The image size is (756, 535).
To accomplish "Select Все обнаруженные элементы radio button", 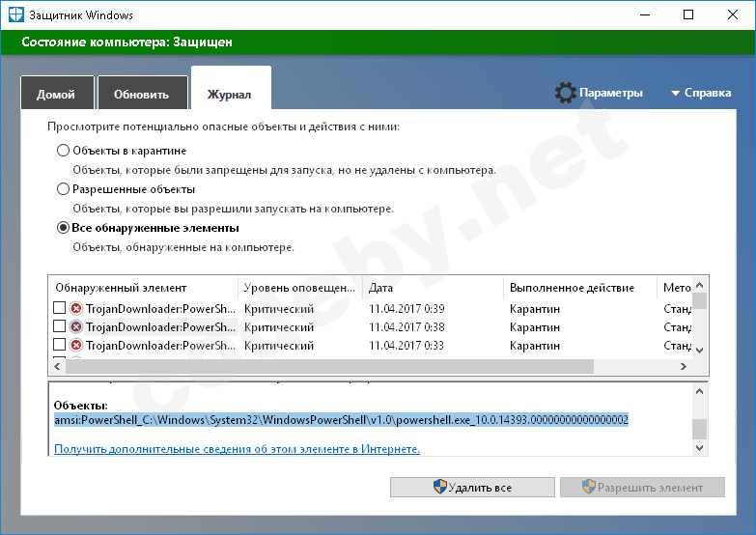I will (x=63, y=228).
